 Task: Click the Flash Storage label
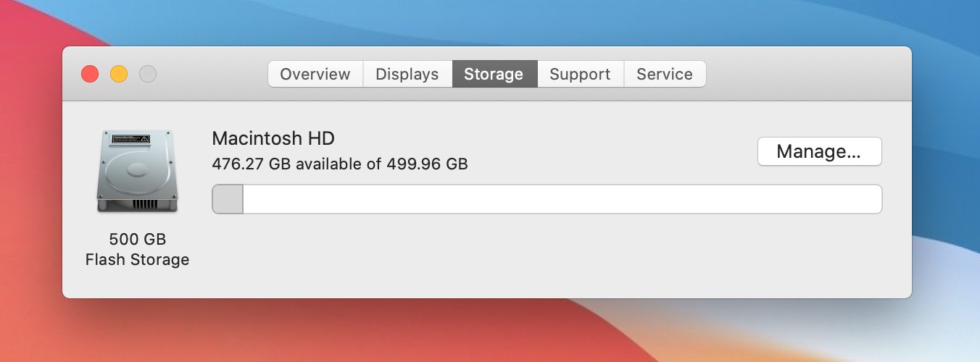coord(137,259)
